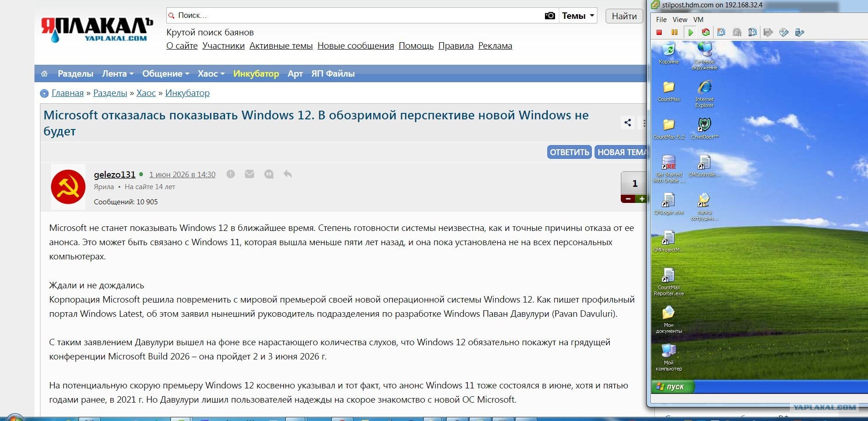Go to the Инкубатор navbar section
868x421 pixels.
pos(256,73)
